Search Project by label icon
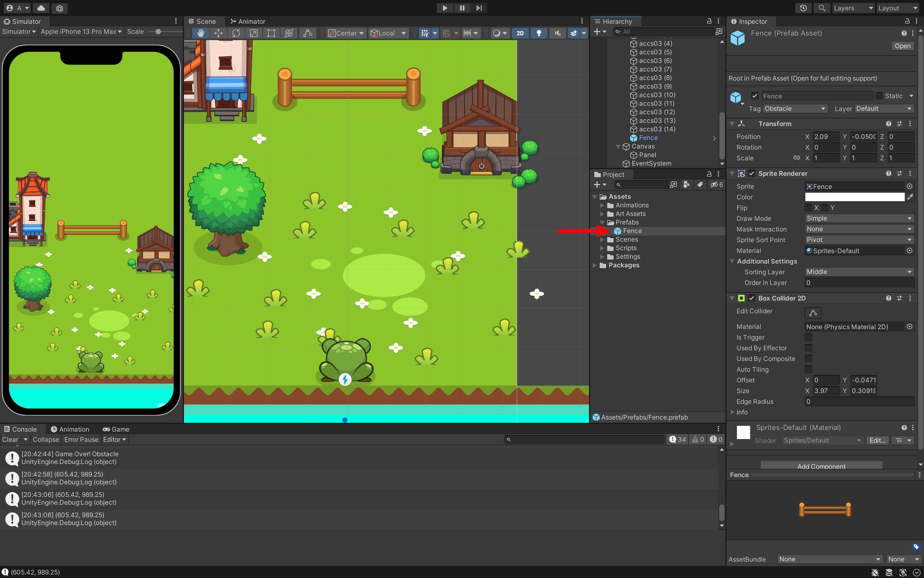The height and width of the screenshot is (578, 924). [699, 185]
